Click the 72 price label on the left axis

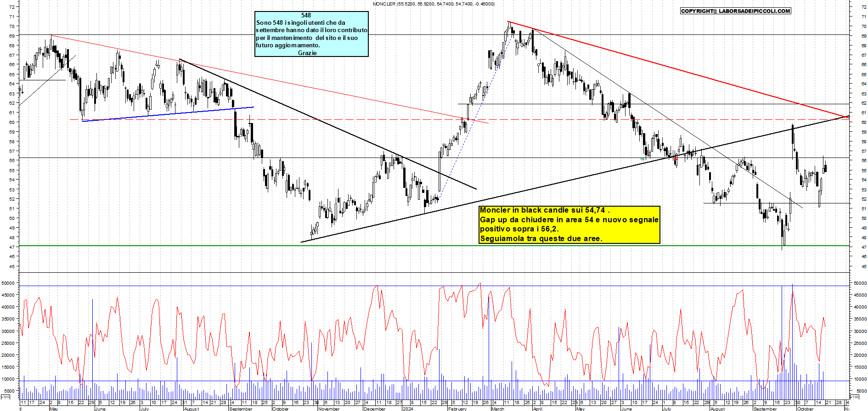pos(11,7)
